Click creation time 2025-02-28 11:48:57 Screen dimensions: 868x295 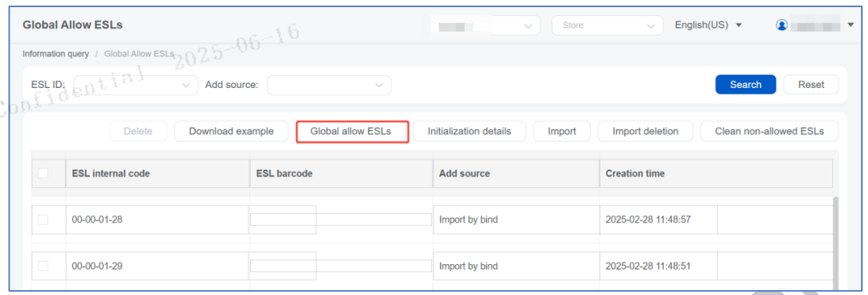(648, 220)
